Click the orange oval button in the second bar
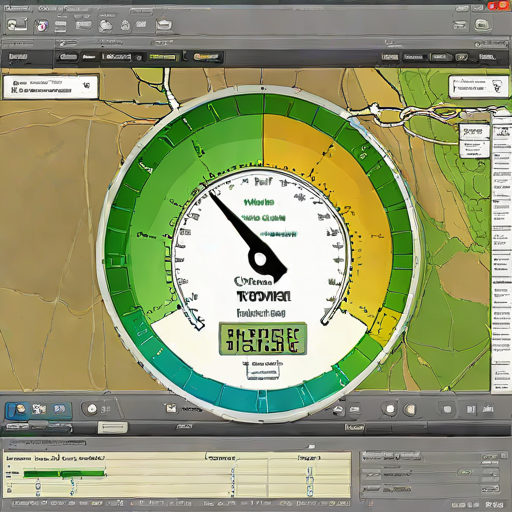Screen dimensions: 512x512 pyautogui.click(x=206, y=57)
